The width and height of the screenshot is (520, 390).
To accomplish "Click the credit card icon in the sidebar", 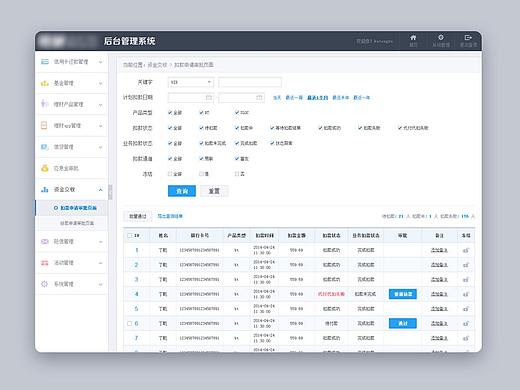I will click(x=45, y=62).
